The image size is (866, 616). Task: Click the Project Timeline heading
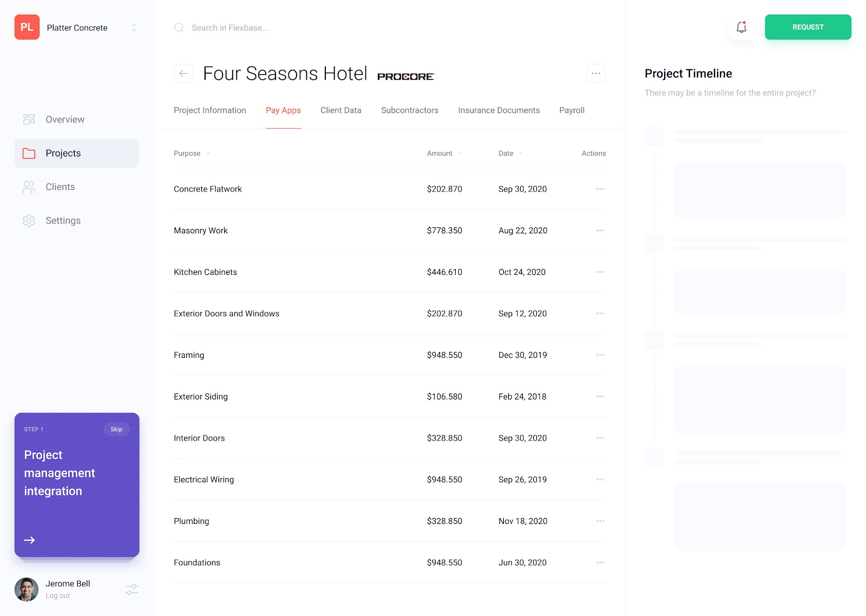tap(688, 74)
